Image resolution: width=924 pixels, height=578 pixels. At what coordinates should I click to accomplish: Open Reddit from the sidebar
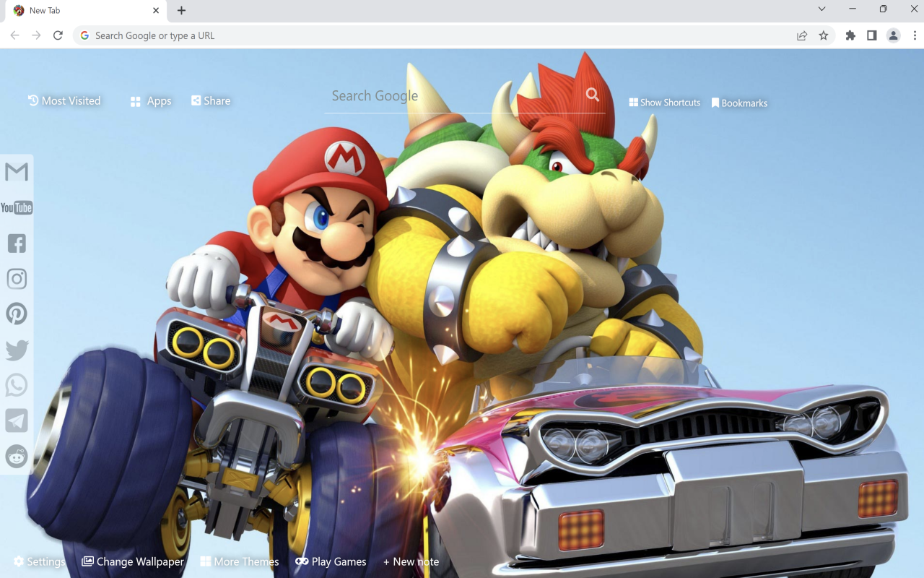[17, 456]
